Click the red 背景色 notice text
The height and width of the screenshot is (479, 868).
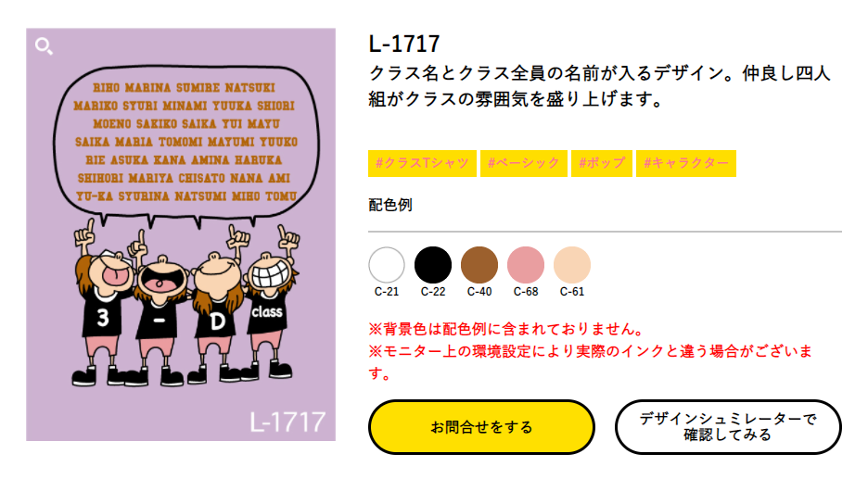click(x=507, y=329)
